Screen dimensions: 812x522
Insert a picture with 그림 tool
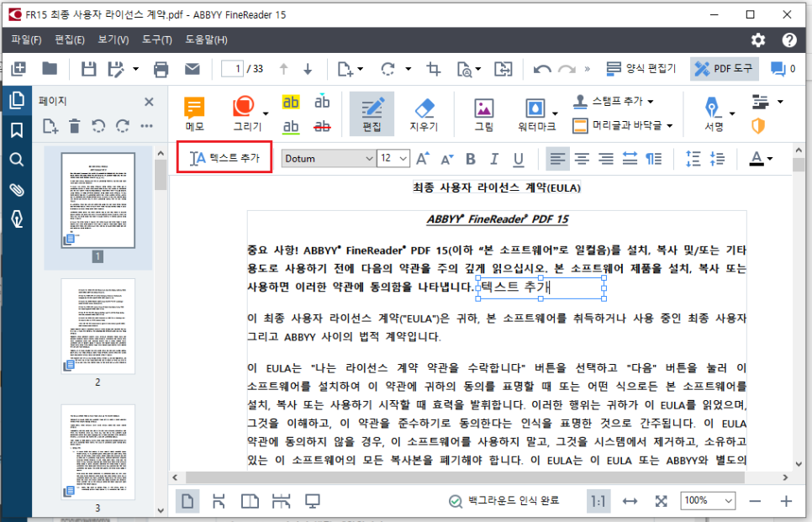pos(484,114)
